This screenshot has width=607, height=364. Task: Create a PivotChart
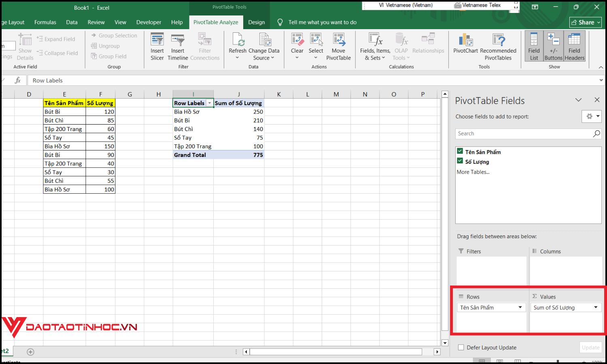click(465, 45)
